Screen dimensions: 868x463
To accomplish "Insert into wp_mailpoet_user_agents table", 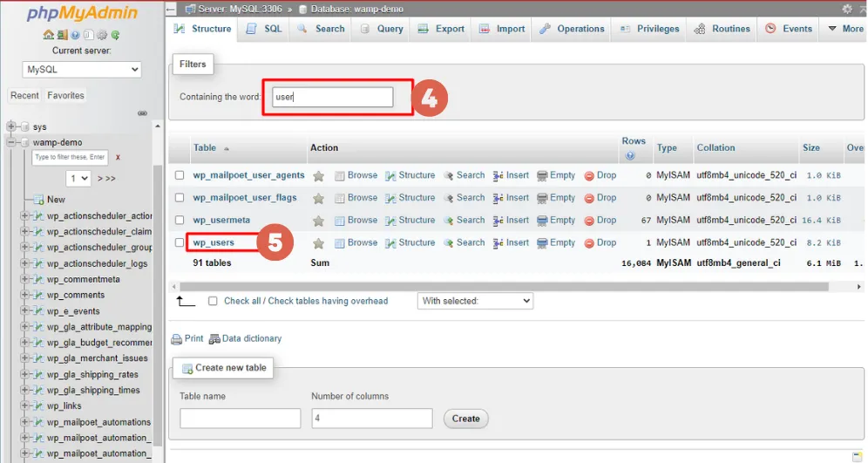I will [x=511, y=175].
